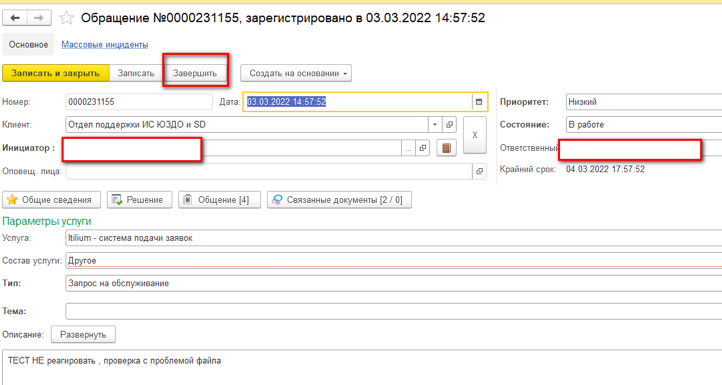
Task: Open the Клиент record with the open icon
Action: pos(449,124)
